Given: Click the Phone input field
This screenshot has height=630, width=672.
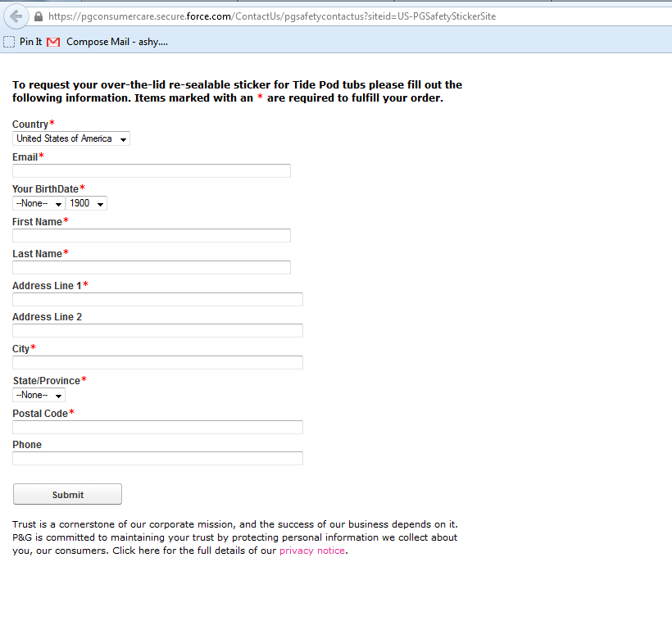Looking at the screenshot, I should [157, 458].
